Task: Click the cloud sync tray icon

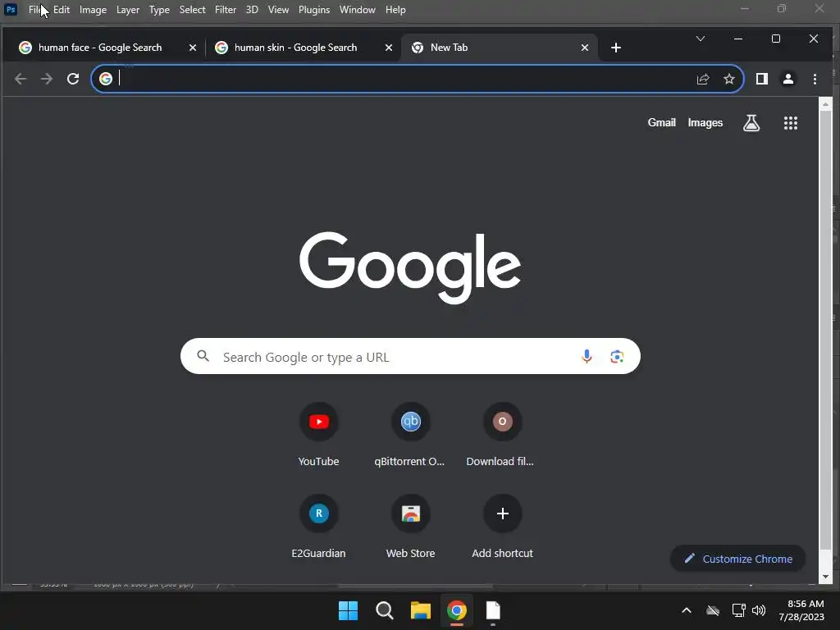Action: pos(713,610)
